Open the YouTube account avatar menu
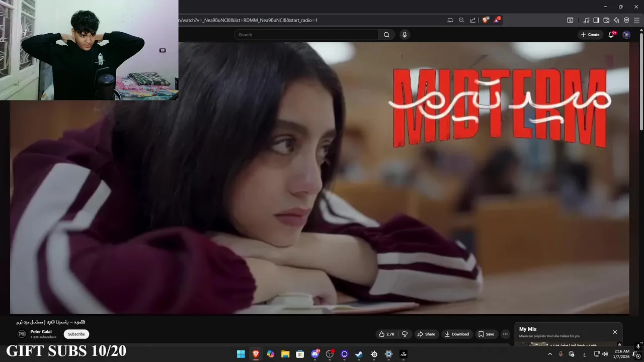This screenshot has height=362, width=644. (x=626, y=35)
